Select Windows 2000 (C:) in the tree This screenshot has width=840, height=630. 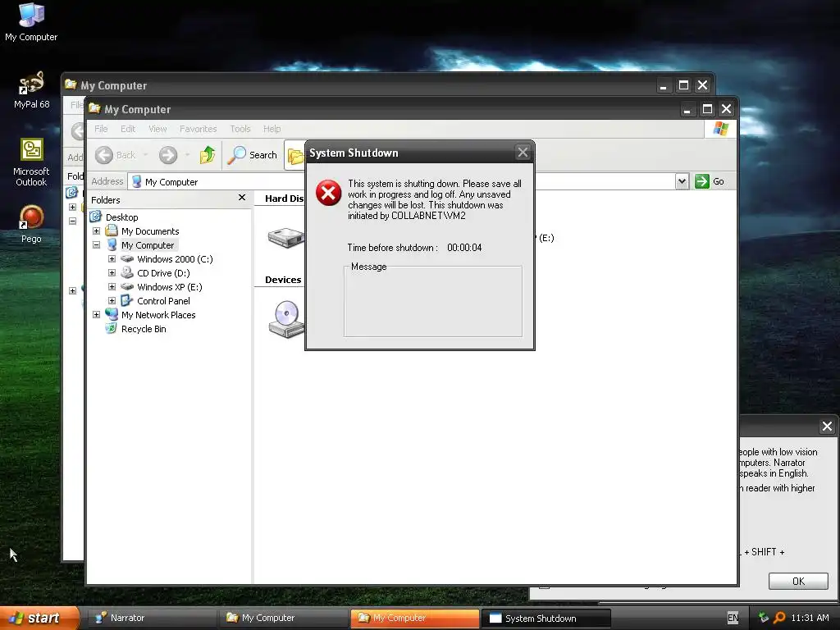175,259
